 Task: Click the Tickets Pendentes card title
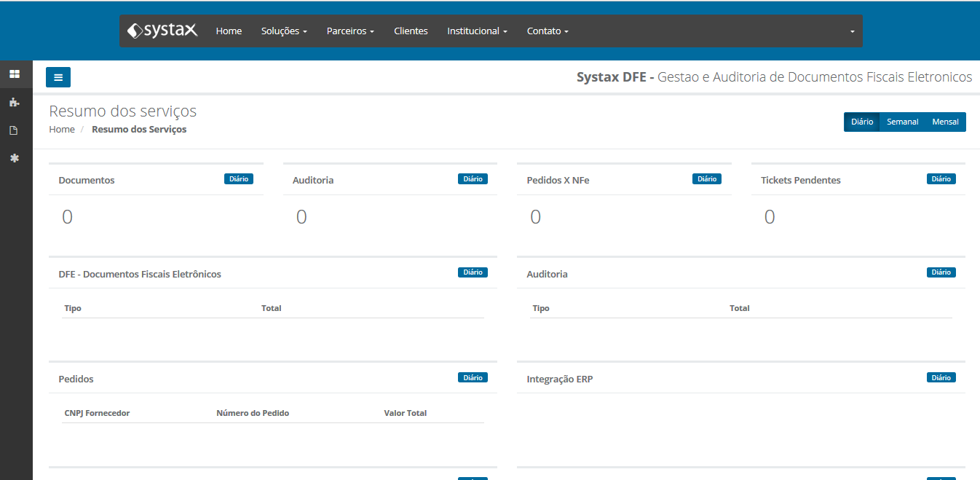pos(801,181)
